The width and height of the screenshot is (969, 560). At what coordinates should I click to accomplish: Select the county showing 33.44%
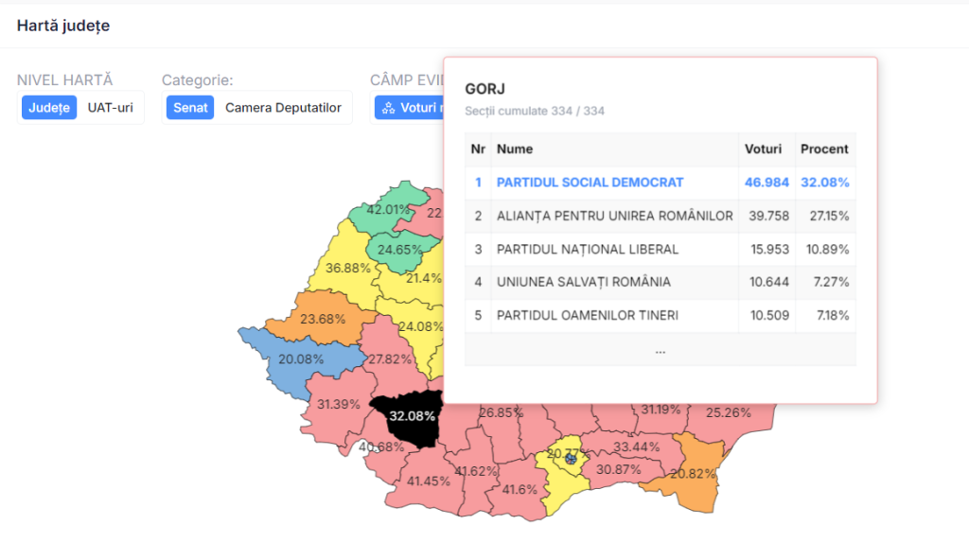pyautogui.click(x=636, y=446)
